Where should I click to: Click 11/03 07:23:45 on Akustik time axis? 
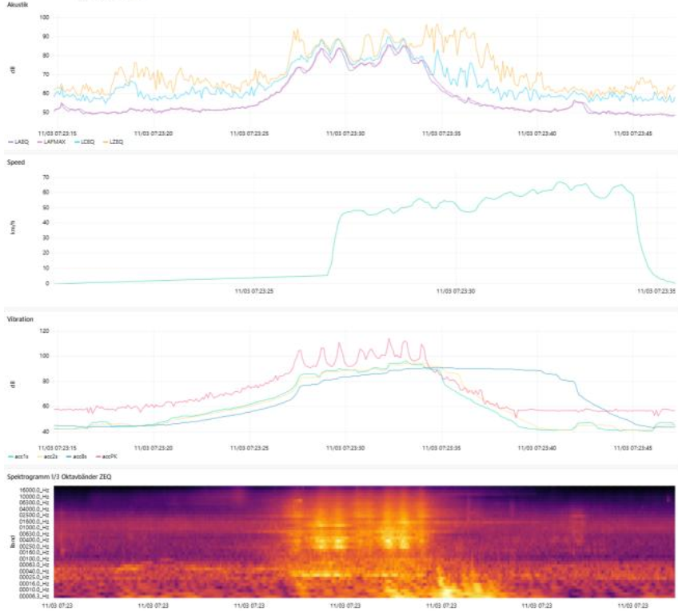[632, 134]
